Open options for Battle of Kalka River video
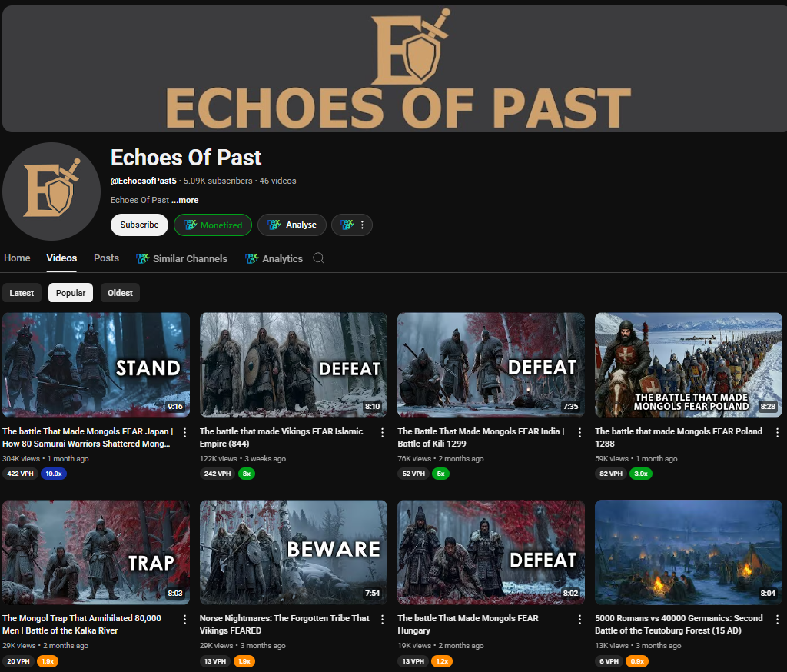 pyautogui.click(x=184, y=619)
